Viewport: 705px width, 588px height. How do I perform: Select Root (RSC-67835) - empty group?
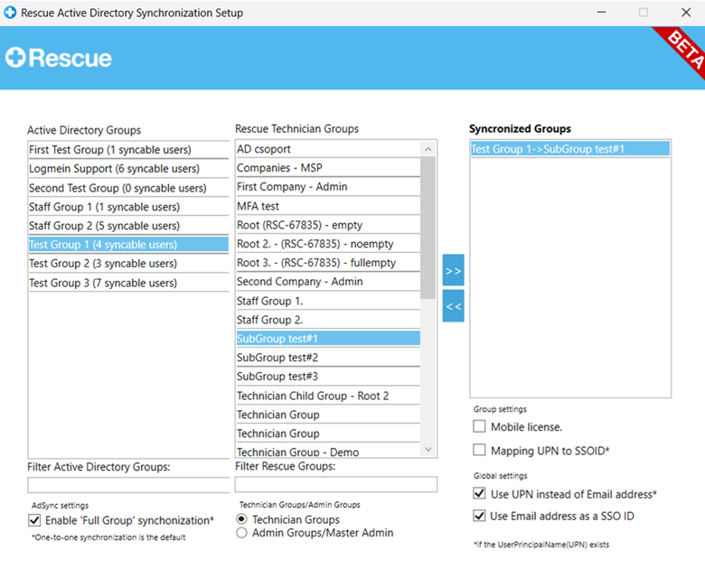point(328,225)
